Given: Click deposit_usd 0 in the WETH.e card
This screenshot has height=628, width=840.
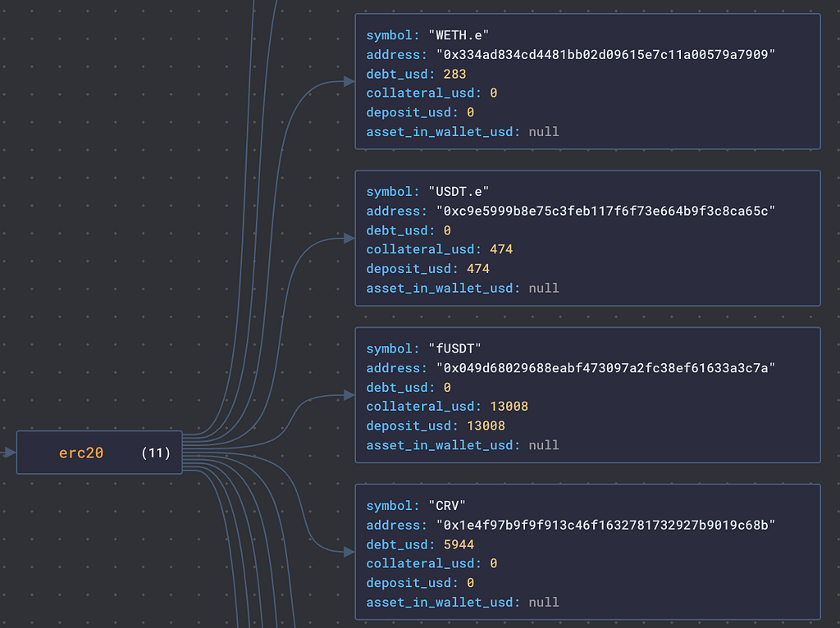Looking at the screenshot, I should pyautogui.click(x=470, y=112).
